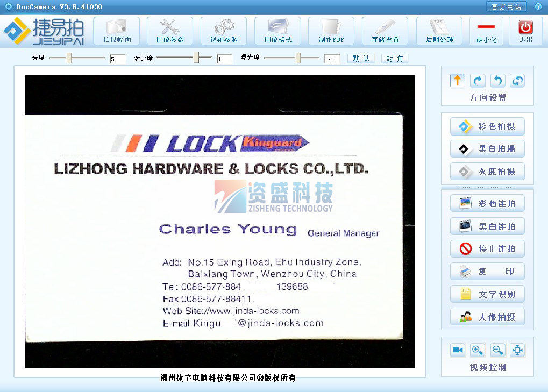
Task: Rotate image 180 degrees
Action: (x=517, y=81)
